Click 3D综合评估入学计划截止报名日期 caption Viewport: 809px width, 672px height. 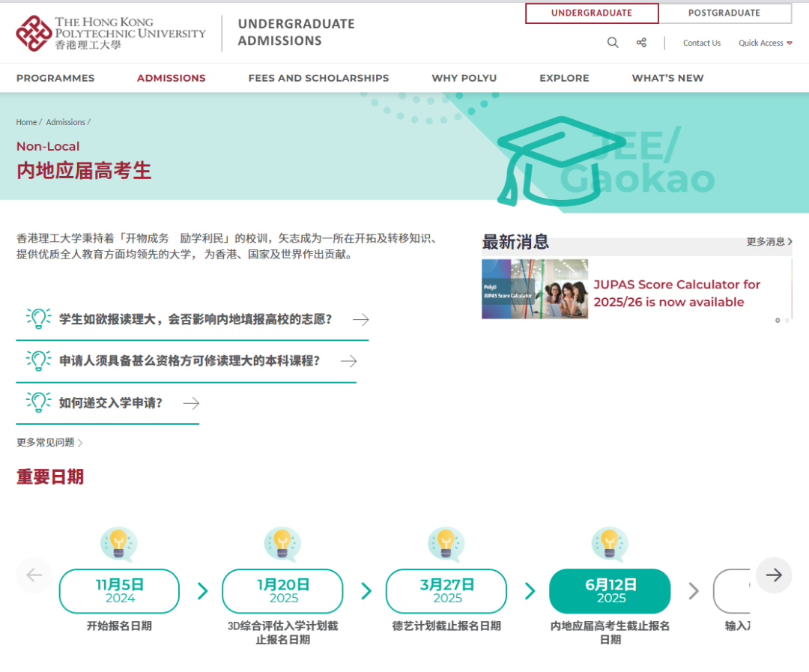coord(282,633)
